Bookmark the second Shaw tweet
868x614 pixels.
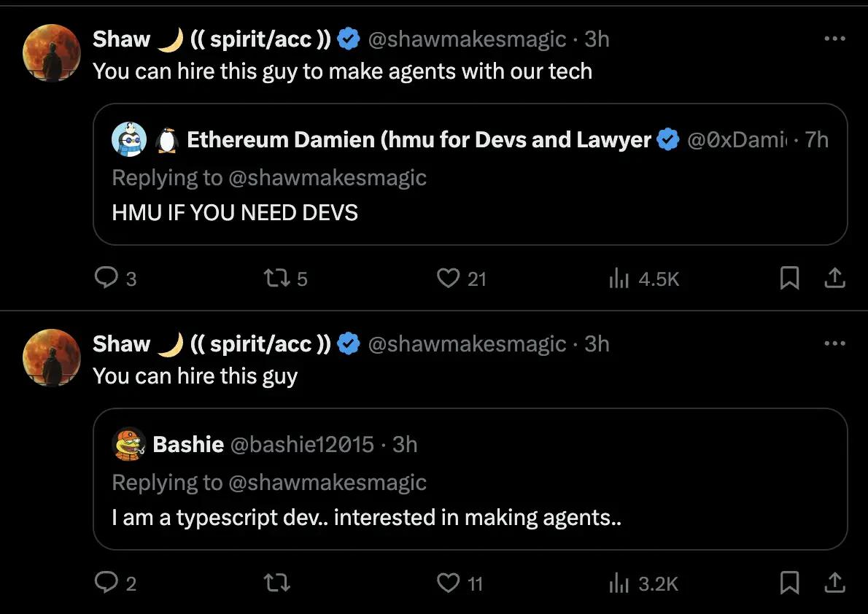(789, 583)
